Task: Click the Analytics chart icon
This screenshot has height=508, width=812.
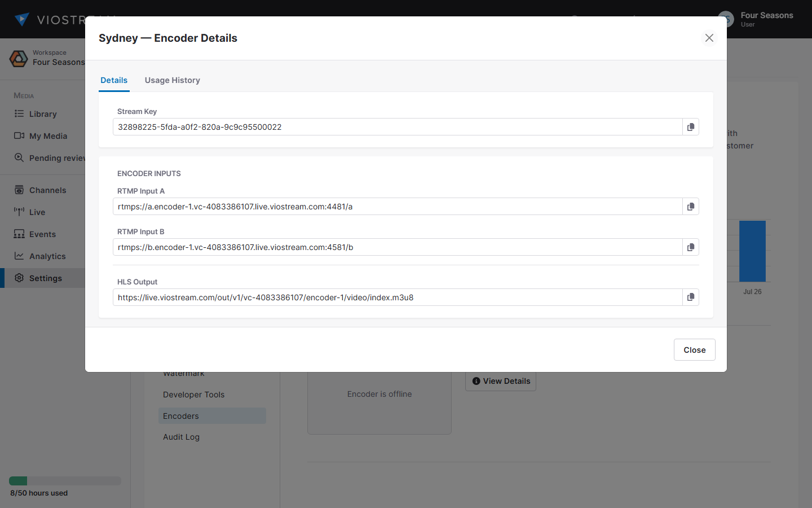Action: point(19,256)
